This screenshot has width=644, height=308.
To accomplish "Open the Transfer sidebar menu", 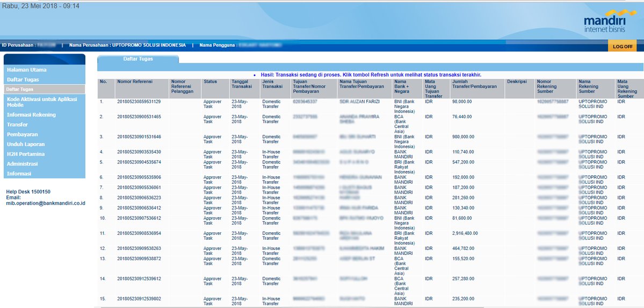I will pos(17,125).
